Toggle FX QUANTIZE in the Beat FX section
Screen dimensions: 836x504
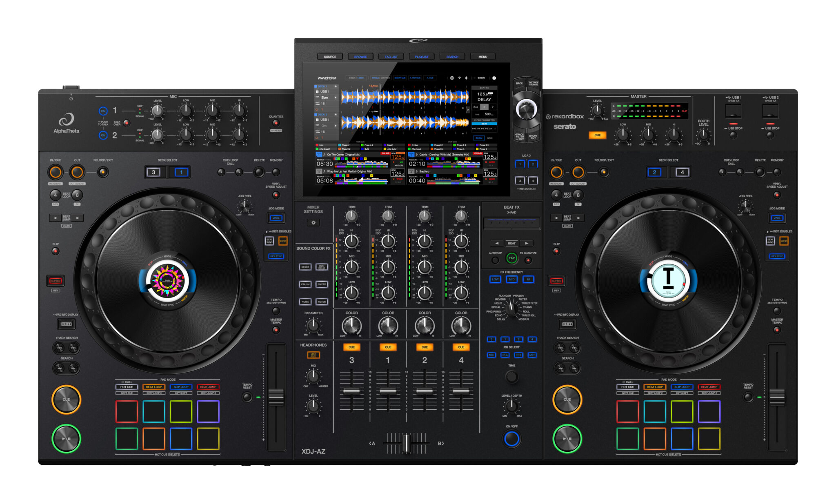[x=528, y=261]
